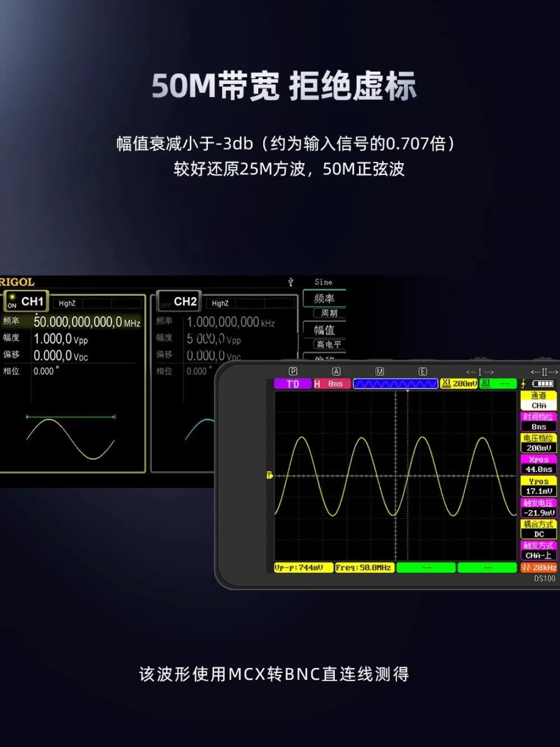Click the DS100 model label
This screenshot has height=747, width=560.
544,578
